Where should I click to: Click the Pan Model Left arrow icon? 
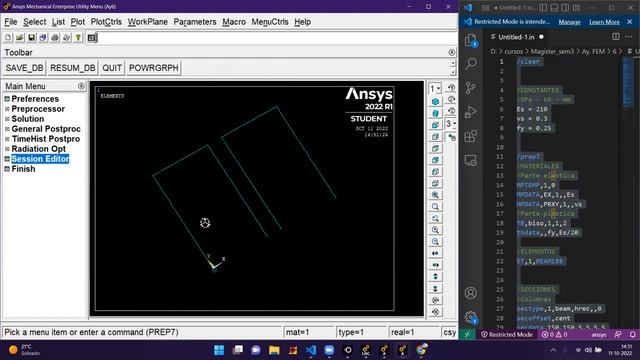(435, 253)
